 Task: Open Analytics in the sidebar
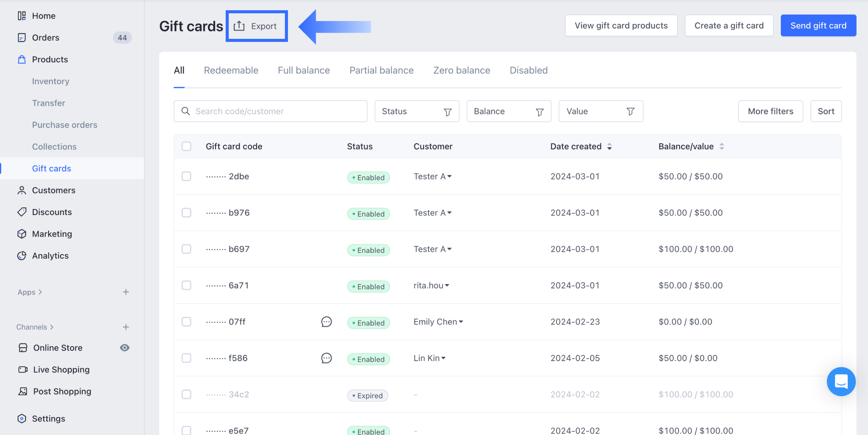[x=50, y=256]
